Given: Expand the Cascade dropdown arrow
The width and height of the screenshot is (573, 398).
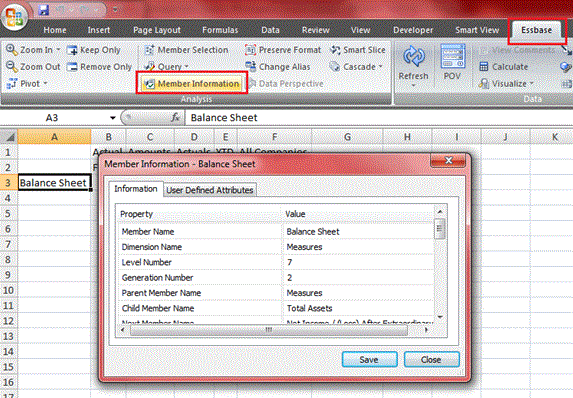Looking at the screenshot, I should pyautogui.click(x=381, y=67).
